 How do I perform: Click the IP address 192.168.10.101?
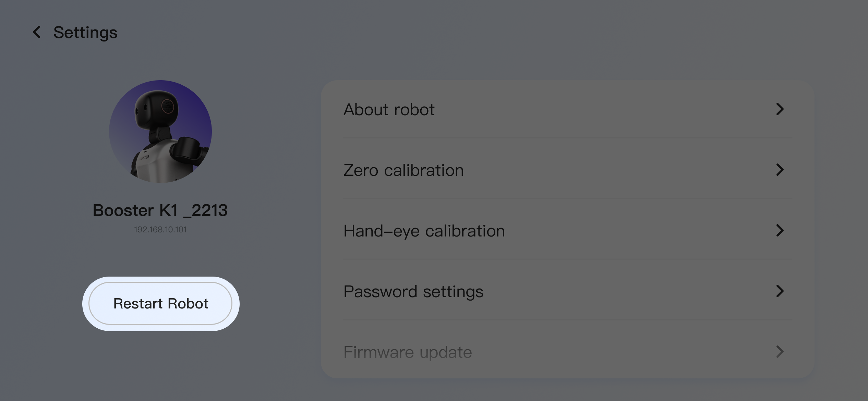coord(160,229)
